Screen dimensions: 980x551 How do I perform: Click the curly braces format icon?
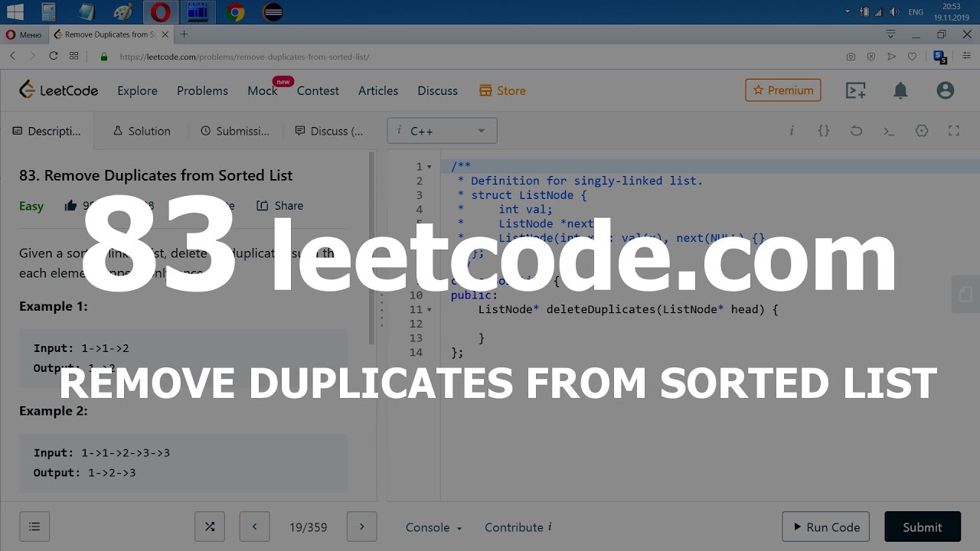click(824, 131)
